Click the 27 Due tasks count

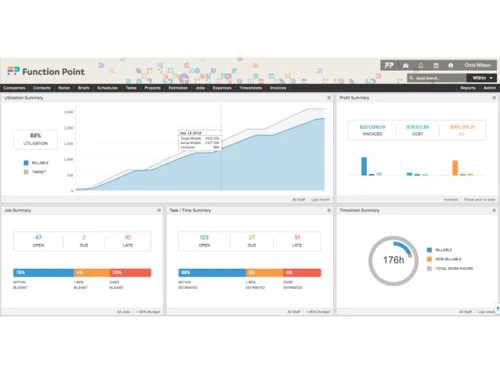coord(252,237)
